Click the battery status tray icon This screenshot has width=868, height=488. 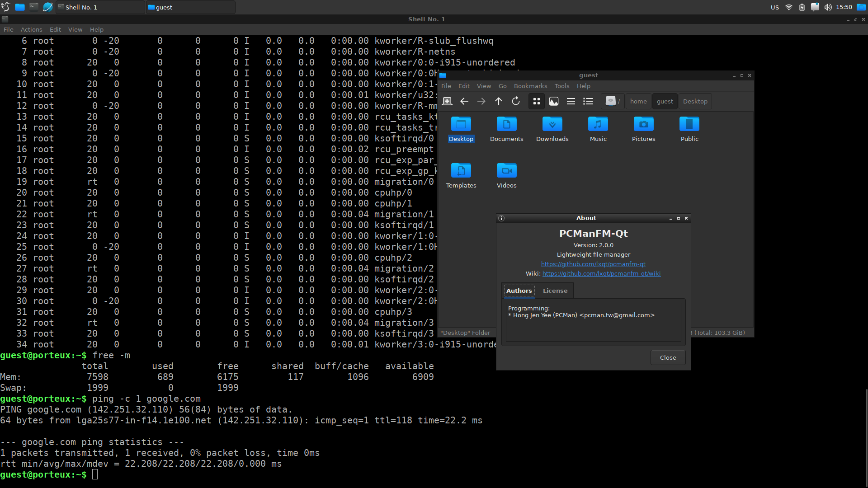pos(802,7)
